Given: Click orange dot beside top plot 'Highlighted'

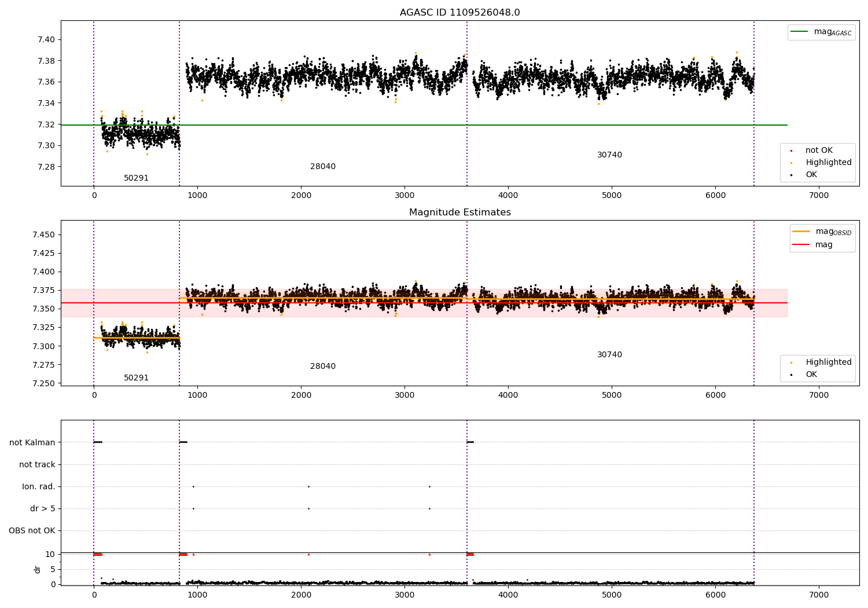Looking at the screenshot, I should coord(791,163).
